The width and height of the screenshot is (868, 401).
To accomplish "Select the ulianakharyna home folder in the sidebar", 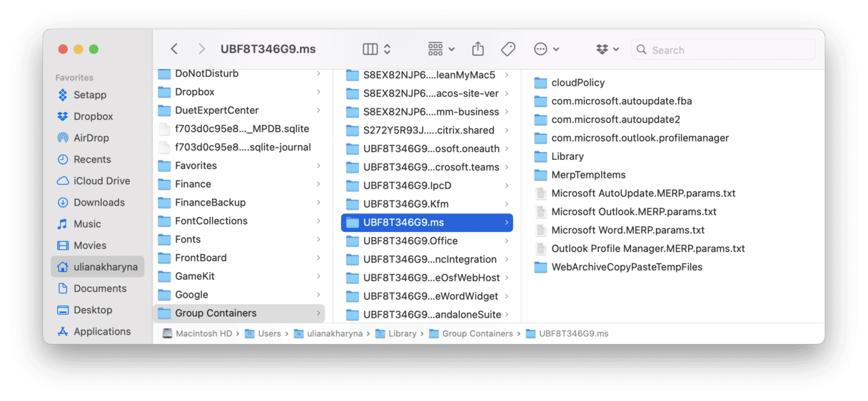I will 97,267.
